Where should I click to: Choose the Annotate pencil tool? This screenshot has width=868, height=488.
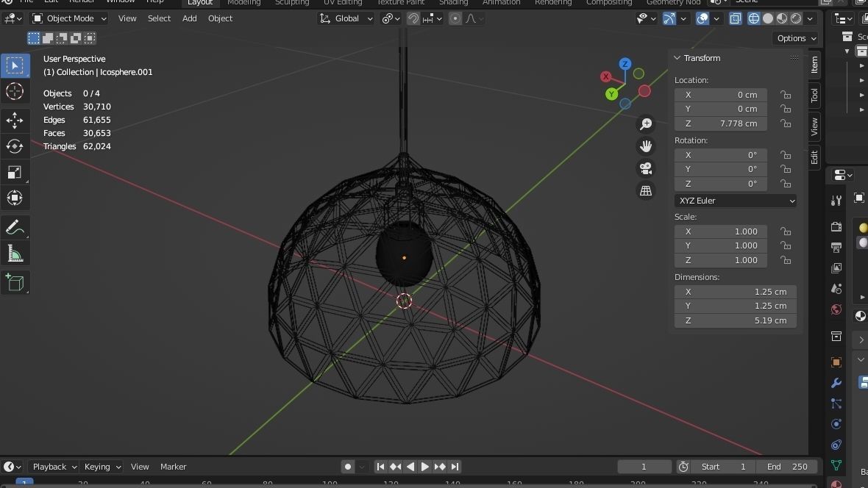(15, 227)
